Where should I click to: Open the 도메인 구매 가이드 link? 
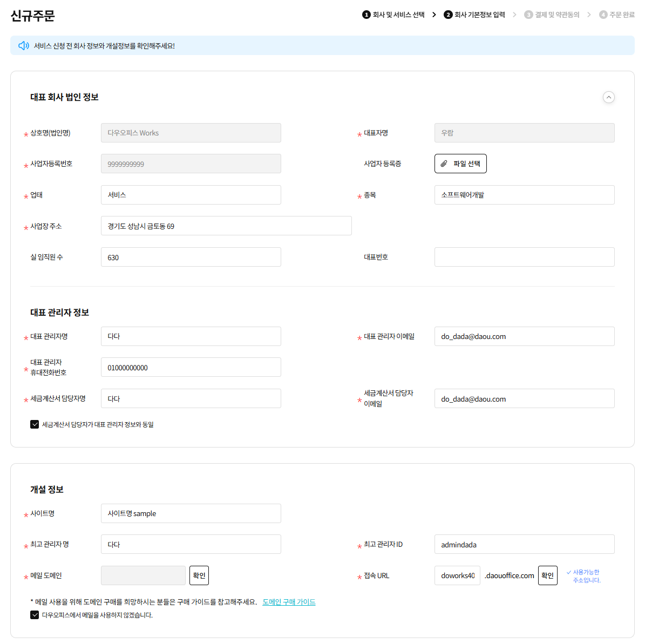point(289,602)
